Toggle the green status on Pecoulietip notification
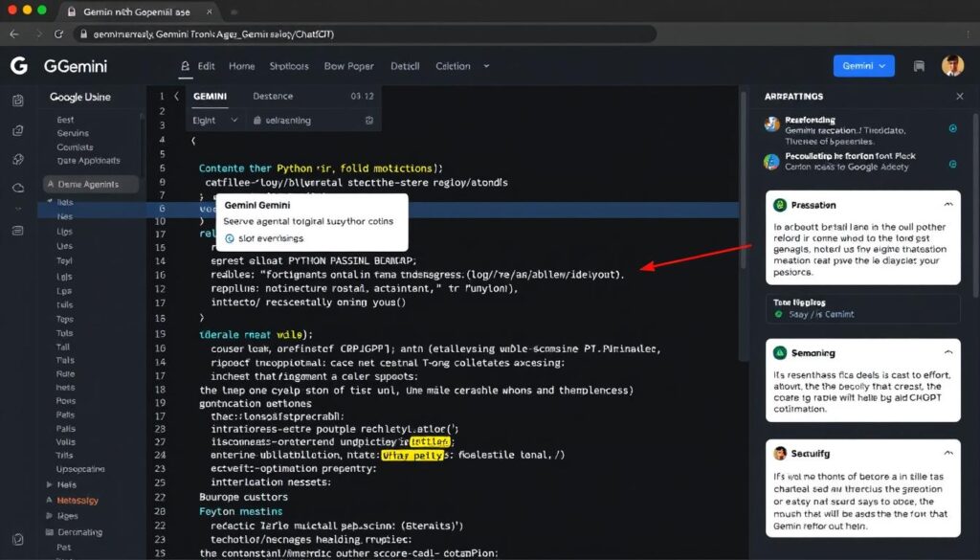The width and height of the screenshot is (980, 560). (953, 163)
